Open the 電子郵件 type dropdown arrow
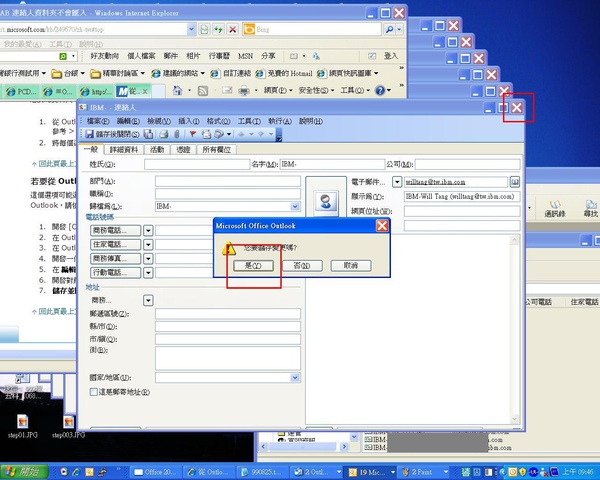 point(397,182)
